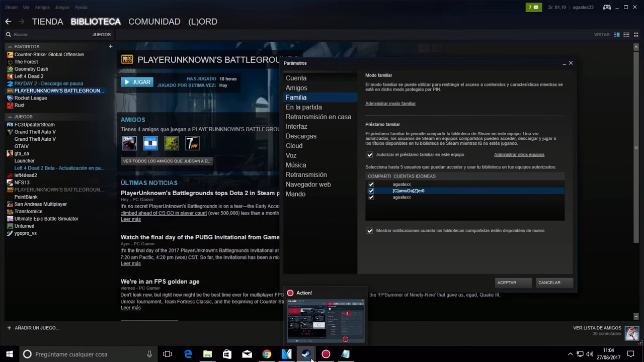Open the Ayuda menu
The width and height of the screenshot is (644, 362).
pyautogui.click(x=81, y=8)
